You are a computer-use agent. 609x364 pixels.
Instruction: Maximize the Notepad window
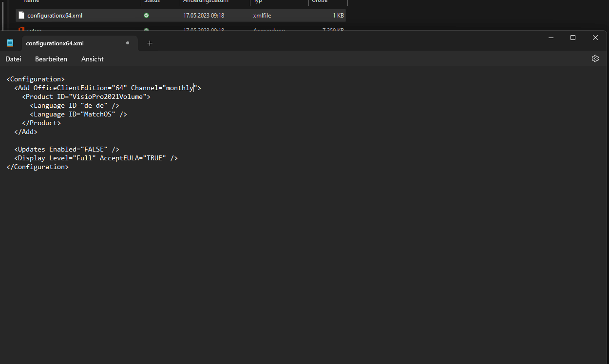click(573, 38)
